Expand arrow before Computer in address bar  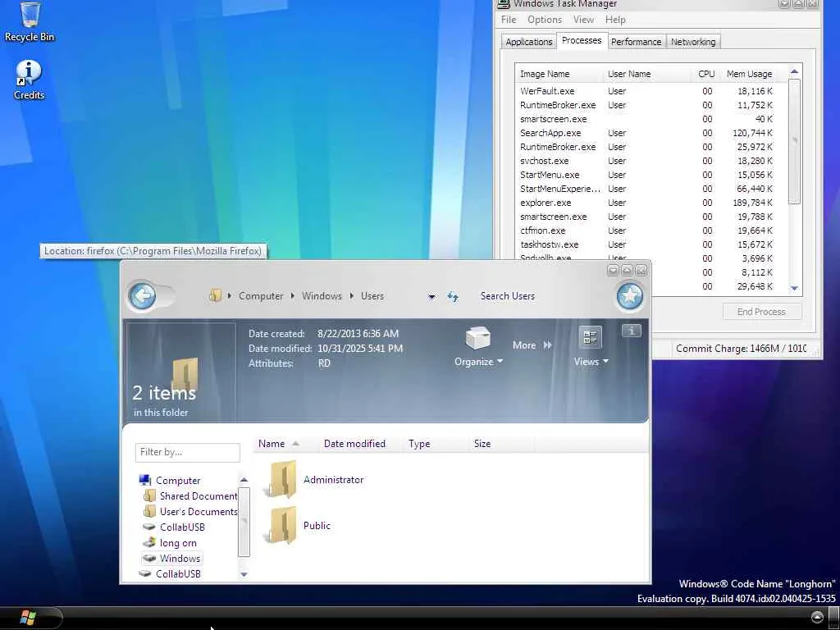tap(230, 295)
